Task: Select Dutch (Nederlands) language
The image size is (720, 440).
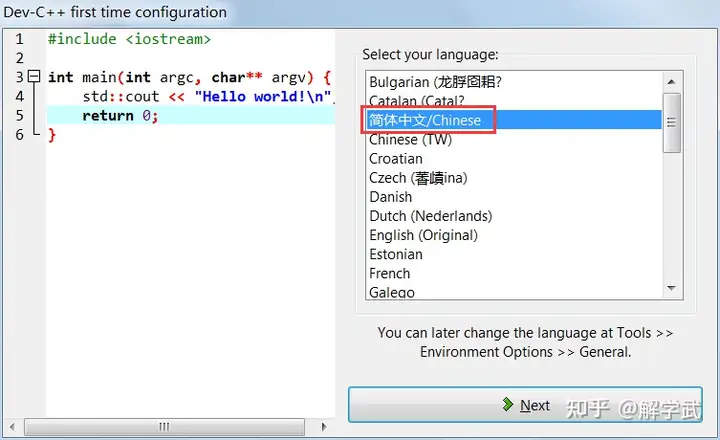Action: [x=514, y=216]
